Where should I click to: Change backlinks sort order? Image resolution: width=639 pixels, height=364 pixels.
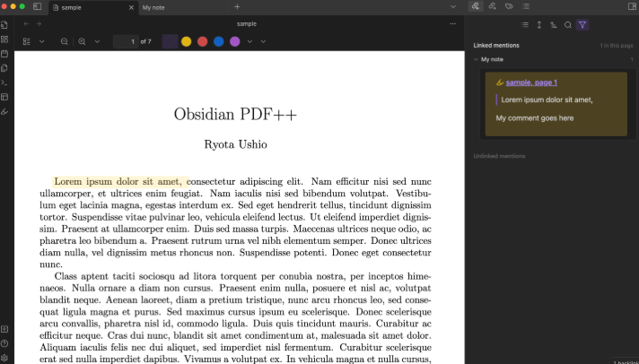point(554,25)
